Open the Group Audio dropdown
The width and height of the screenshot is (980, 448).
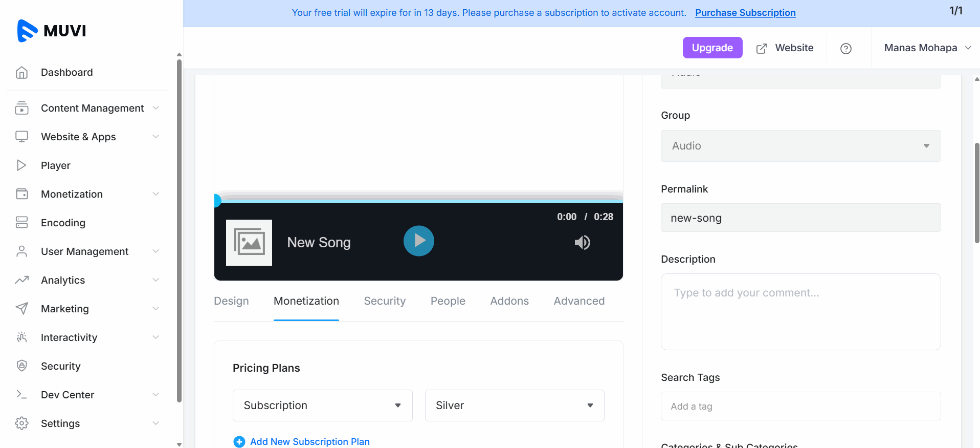click(x=800, y=146)
